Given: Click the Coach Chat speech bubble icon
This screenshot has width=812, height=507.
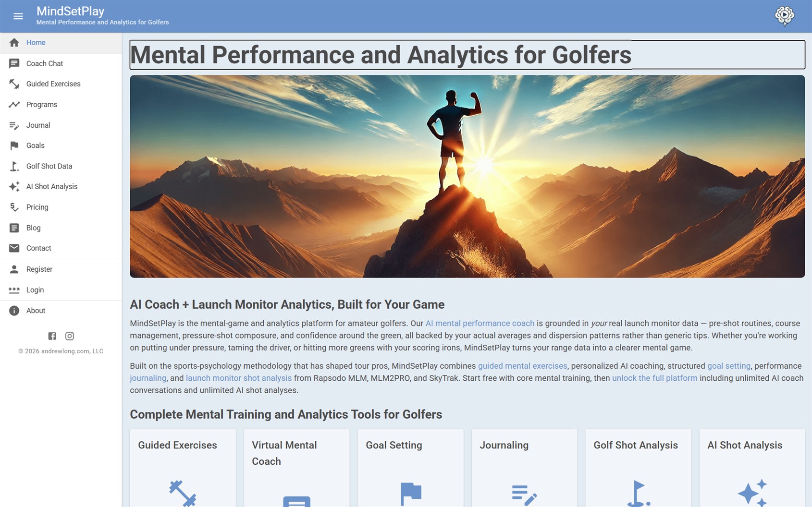Looking at the screenshot, I should coord(14,63).
